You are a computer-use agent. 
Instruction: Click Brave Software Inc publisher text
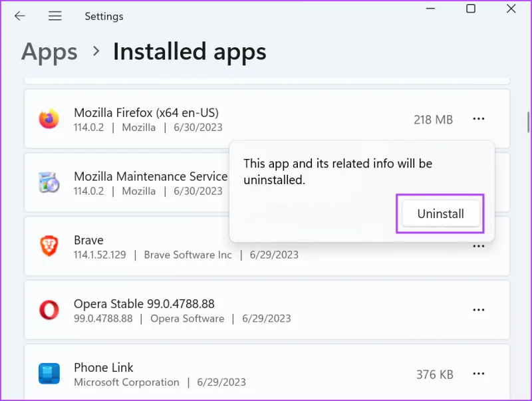click(188, 255)
